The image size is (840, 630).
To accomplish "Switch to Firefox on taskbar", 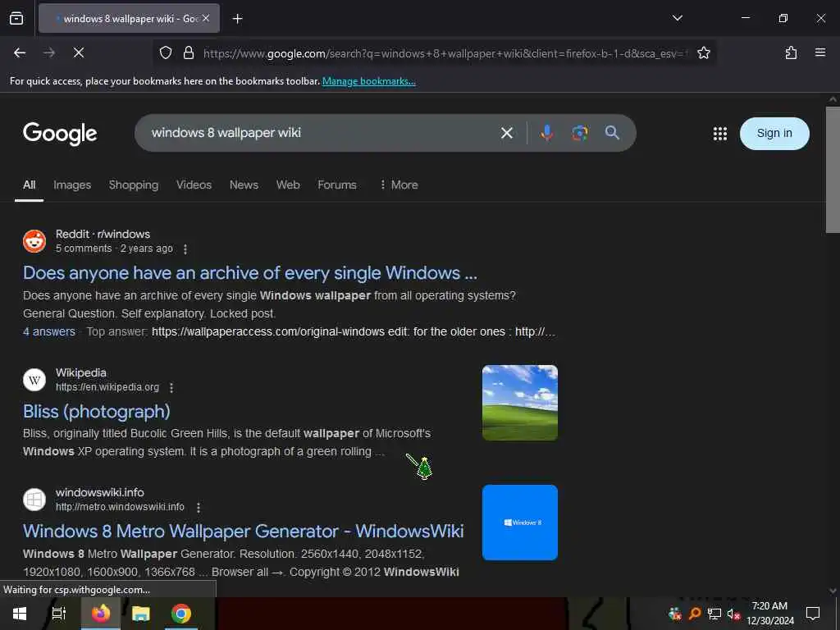I will 101,614.
